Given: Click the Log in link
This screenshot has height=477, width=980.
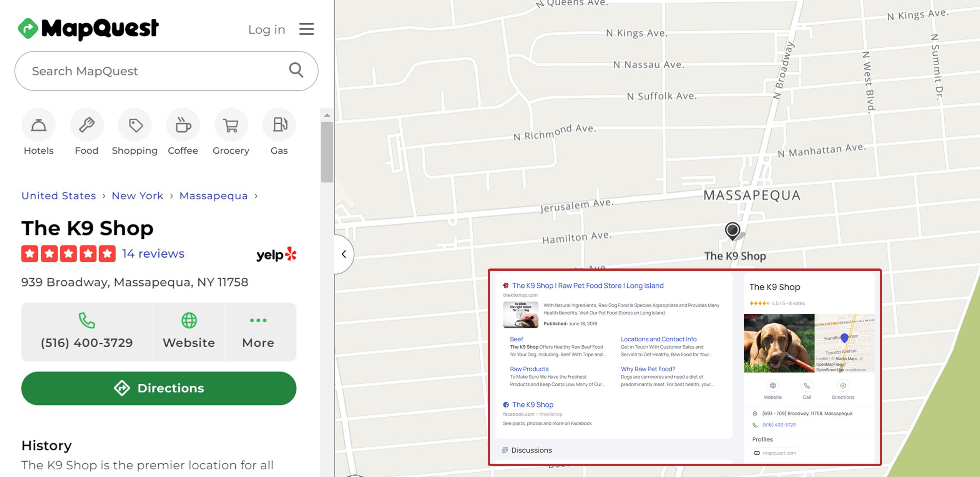Looking at the screenshot, I should 266,30.
